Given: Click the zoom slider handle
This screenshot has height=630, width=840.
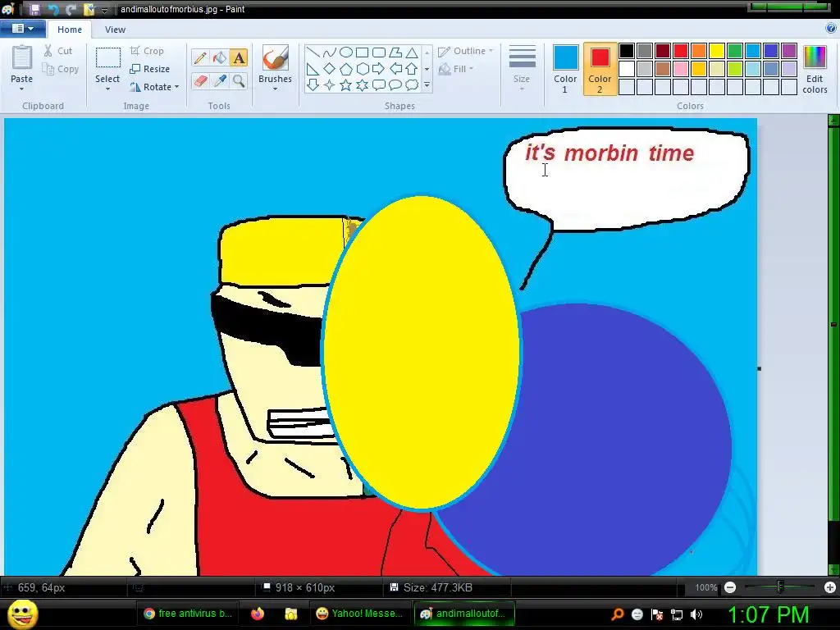Looking at the screenshot, I should [780, 587].
